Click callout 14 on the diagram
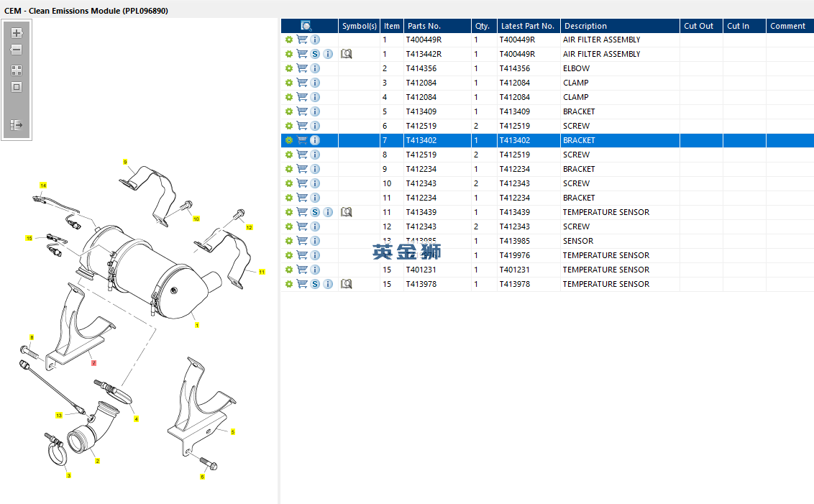Image resolution: width=814 pixels, height=504 pixels. click(43, 185)
